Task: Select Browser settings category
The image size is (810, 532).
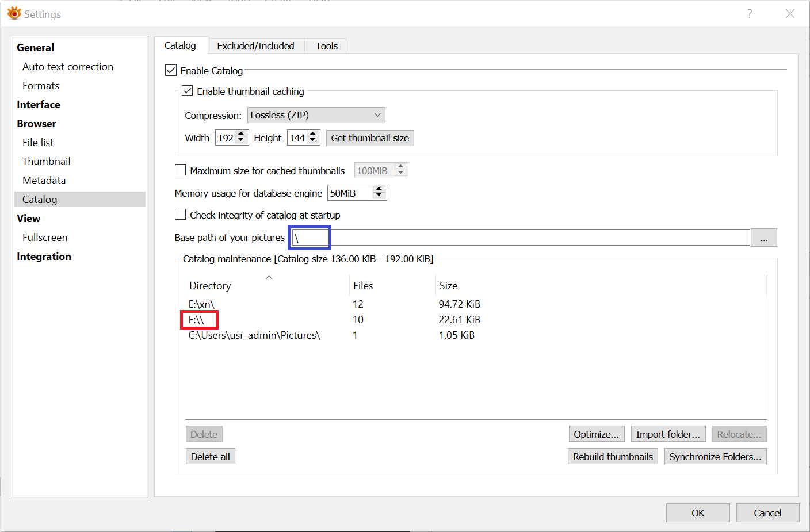Action: [36, 124]
